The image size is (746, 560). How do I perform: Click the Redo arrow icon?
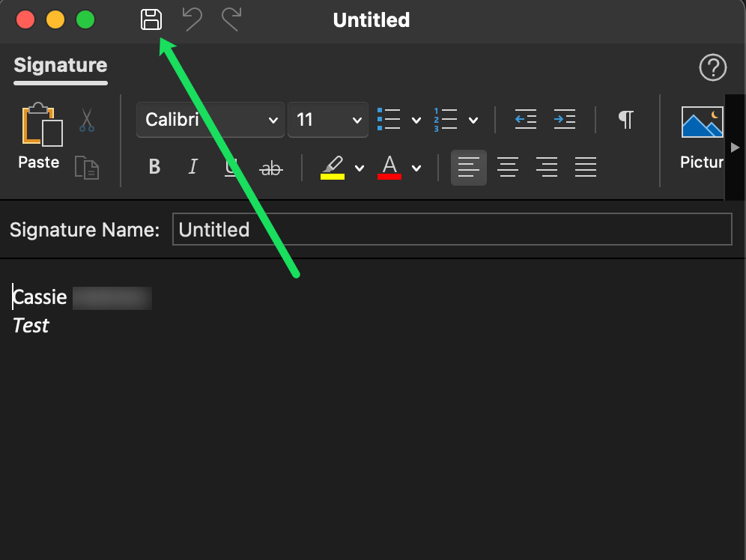tap(230, 20)
